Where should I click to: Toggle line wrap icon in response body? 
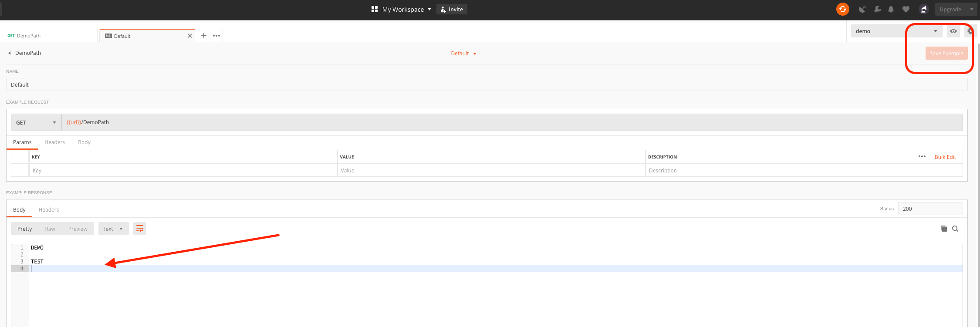pyautogui.click(x=140, y=229)
